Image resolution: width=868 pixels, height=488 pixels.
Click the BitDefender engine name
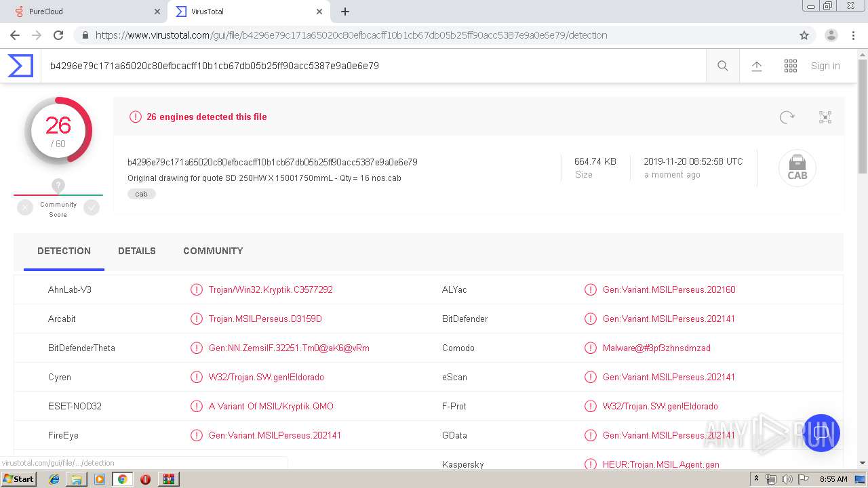pos(465,319)
